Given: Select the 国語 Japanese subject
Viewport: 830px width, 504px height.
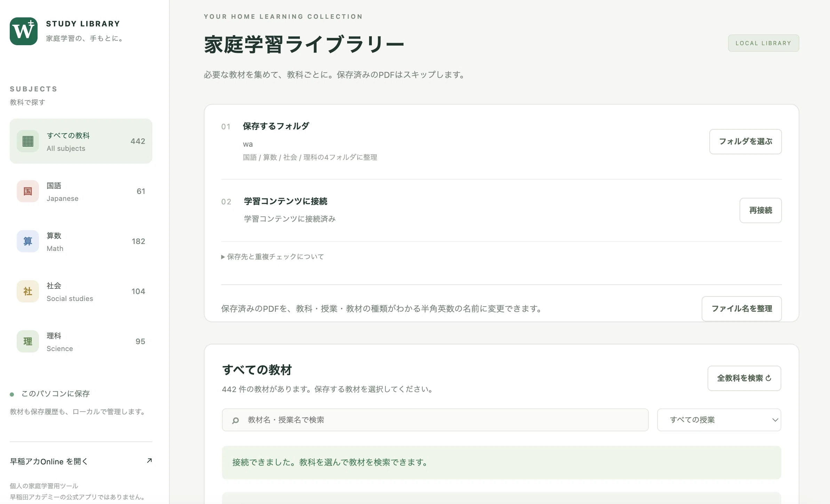Looking at the screenshot, I should tap(81, 191).
